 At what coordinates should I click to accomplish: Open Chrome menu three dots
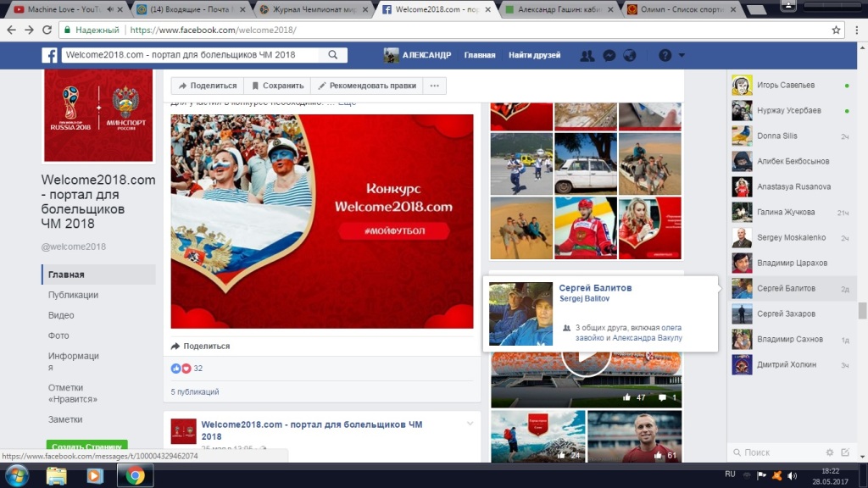(x=856, y=30)
